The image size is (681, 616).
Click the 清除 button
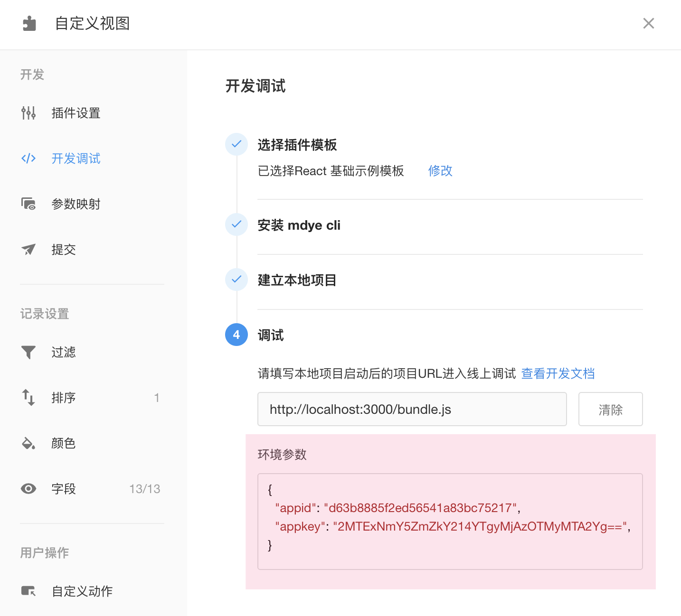coord(611,409)
